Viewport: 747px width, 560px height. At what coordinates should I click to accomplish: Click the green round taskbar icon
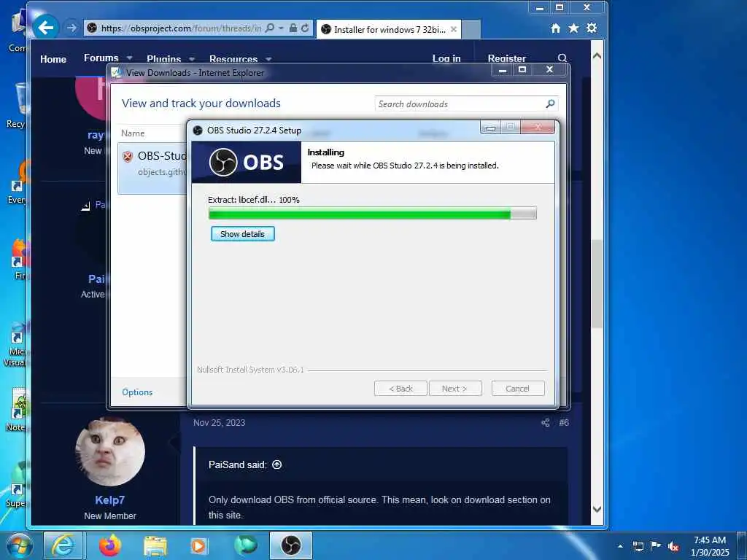245,545
